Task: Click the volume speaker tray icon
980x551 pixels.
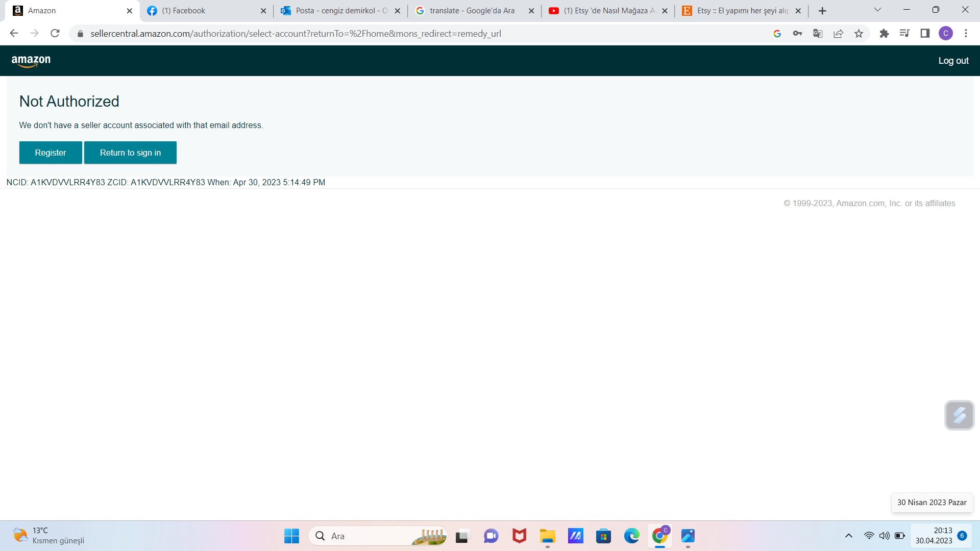Action: pyautogui.click(x=884, y=536)
